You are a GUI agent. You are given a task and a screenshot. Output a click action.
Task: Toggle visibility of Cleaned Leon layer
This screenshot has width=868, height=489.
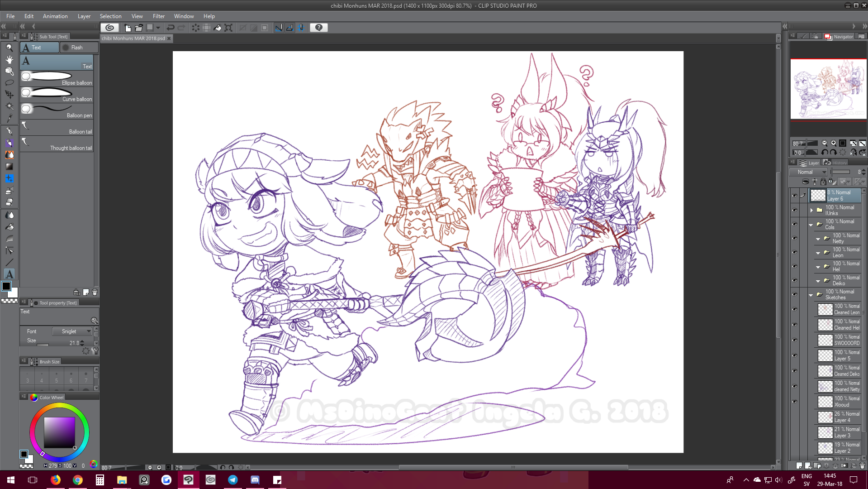(x=794, y=309)
